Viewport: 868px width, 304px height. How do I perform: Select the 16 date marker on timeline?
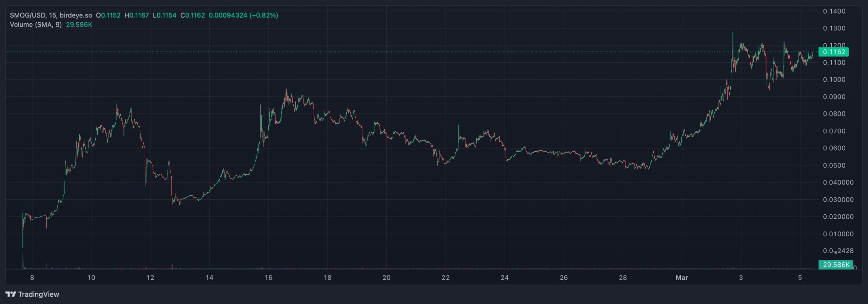[x=268, y=278]
